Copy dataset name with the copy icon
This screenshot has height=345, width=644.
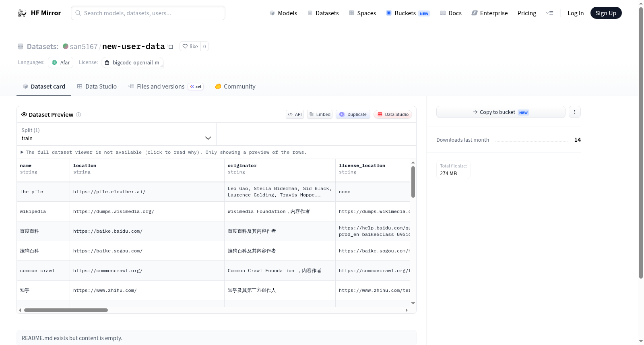pyautogui.click(x=170, y=46)
